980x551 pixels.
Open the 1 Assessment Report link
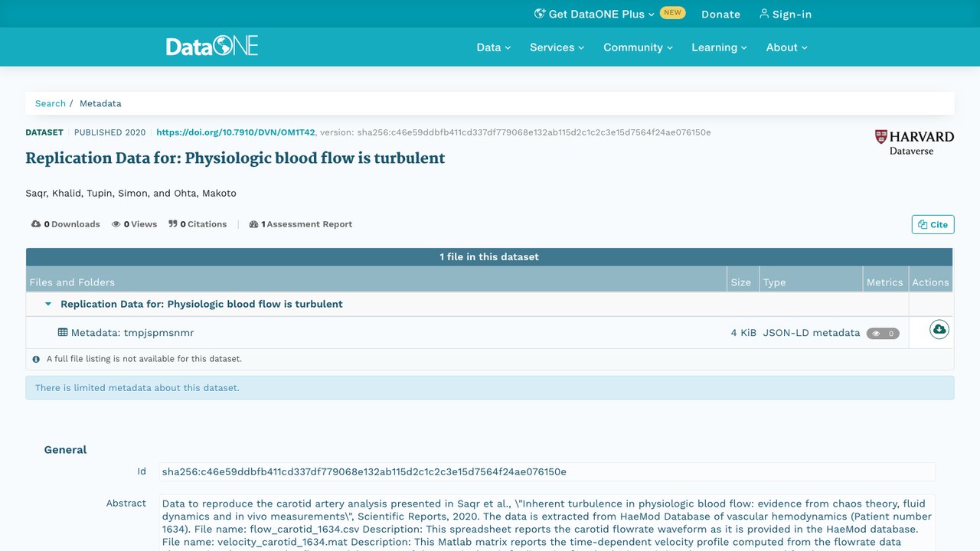pos(301,224)
